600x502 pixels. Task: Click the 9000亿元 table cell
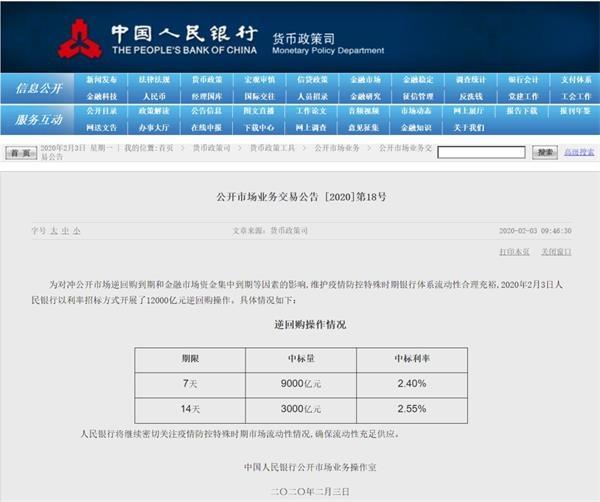(x=301, y=383)
